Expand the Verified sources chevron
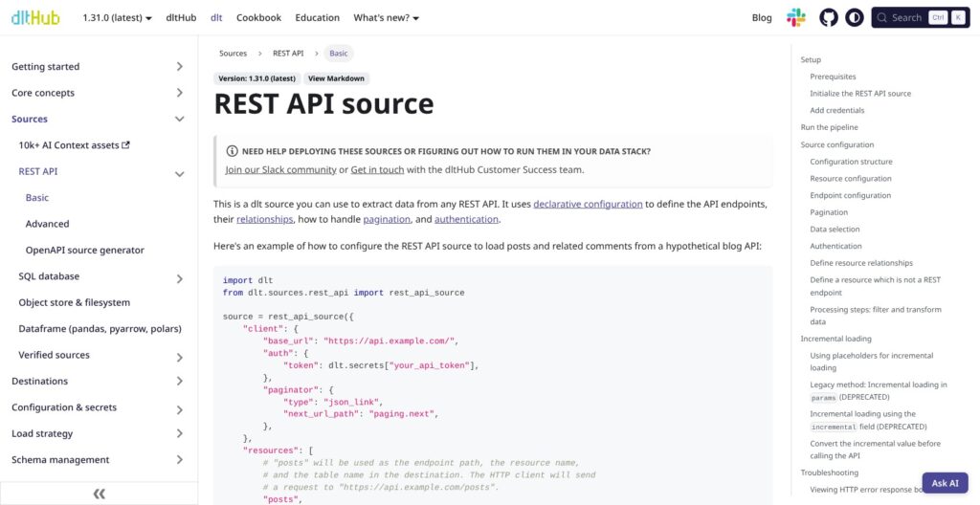 (x=179, y=358)
